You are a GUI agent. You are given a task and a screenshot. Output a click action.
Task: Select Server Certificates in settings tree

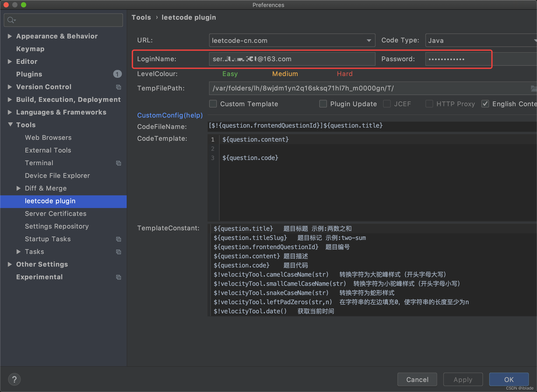(55, 213)
